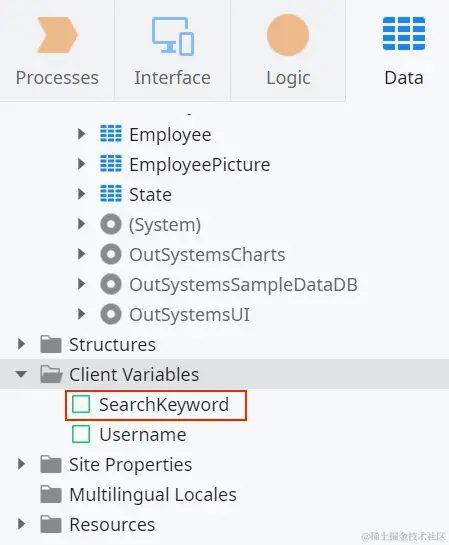The image size is (449, 545).
Task: Click the Processes arrow icon
Action: click(57, 35)
